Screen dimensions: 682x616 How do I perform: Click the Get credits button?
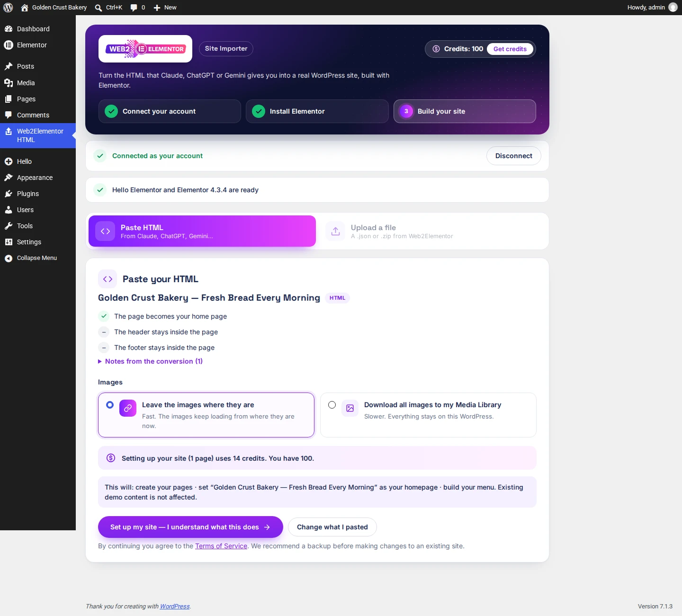(x=510, y=49)
